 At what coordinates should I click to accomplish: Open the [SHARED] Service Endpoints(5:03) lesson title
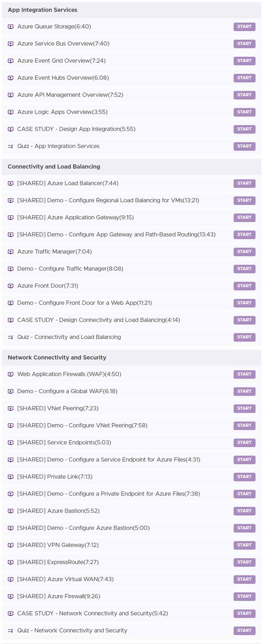[64, 442]
